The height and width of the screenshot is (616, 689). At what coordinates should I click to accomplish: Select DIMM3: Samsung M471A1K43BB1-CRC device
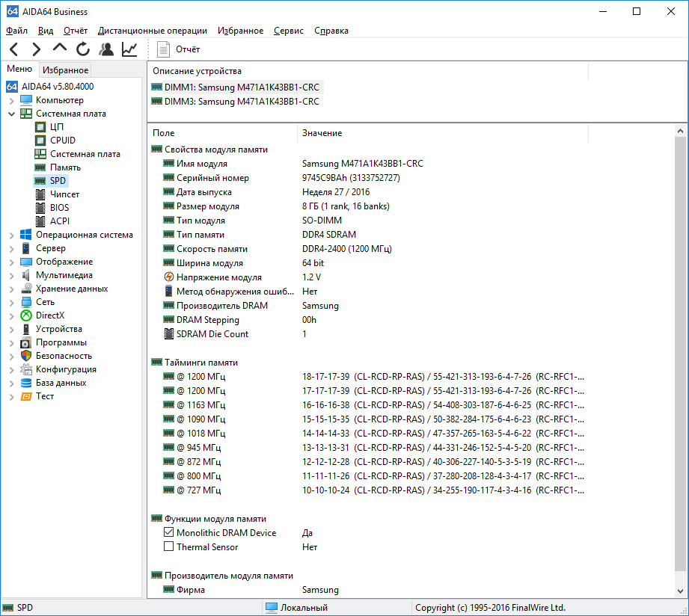236,102
